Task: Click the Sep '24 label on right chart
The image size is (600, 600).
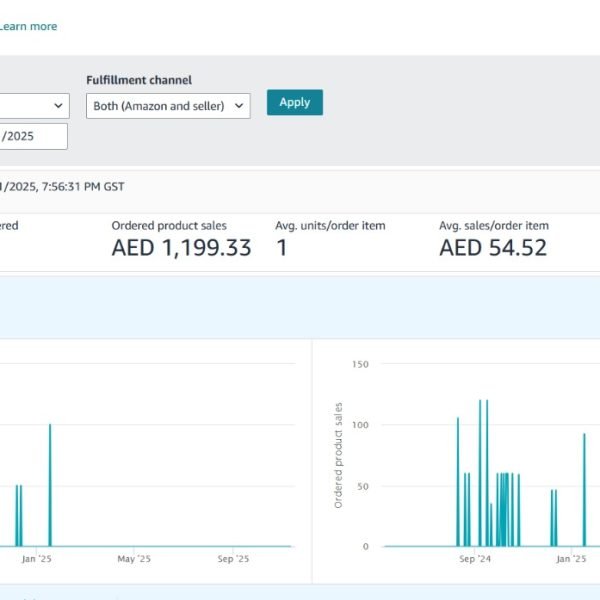Action: tap(475, 559)
